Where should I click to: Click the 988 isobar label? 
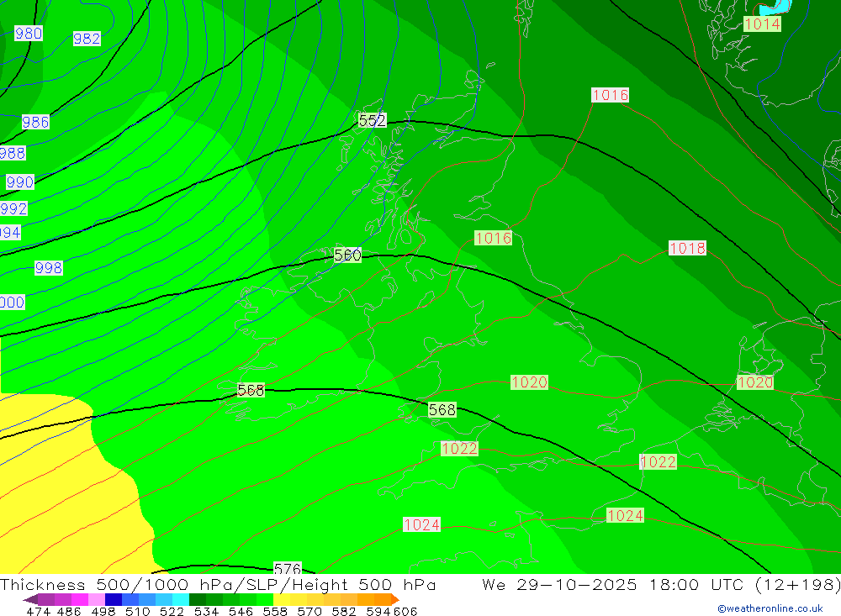click(x=13, y=153)
